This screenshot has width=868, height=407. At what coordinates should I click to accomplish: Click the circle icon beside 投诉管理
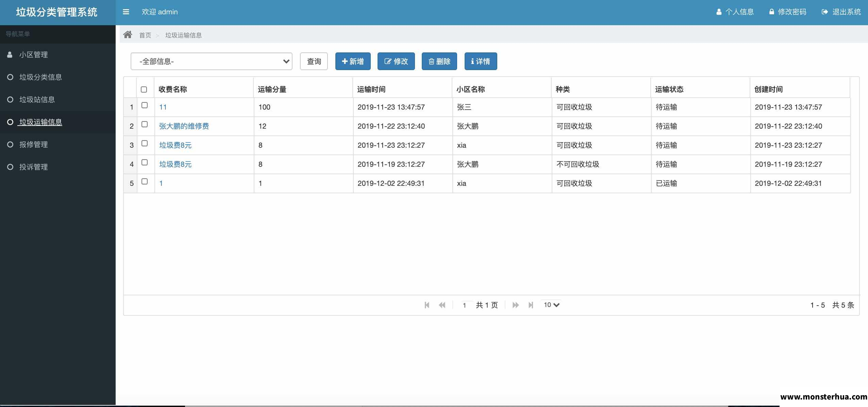pyautogui.click(x=10, y=167)
